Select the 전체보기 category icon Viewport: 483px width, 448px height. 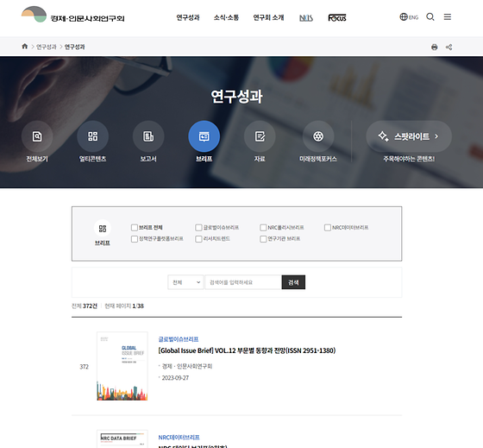[37, 136]
